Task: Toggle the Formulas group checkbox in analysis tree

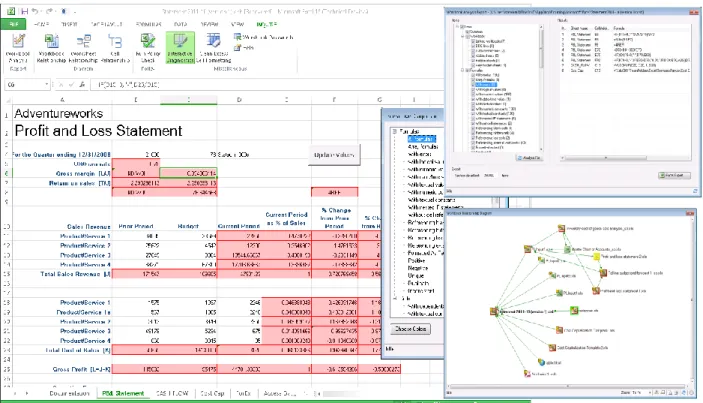Action: [x=467, y=70]
